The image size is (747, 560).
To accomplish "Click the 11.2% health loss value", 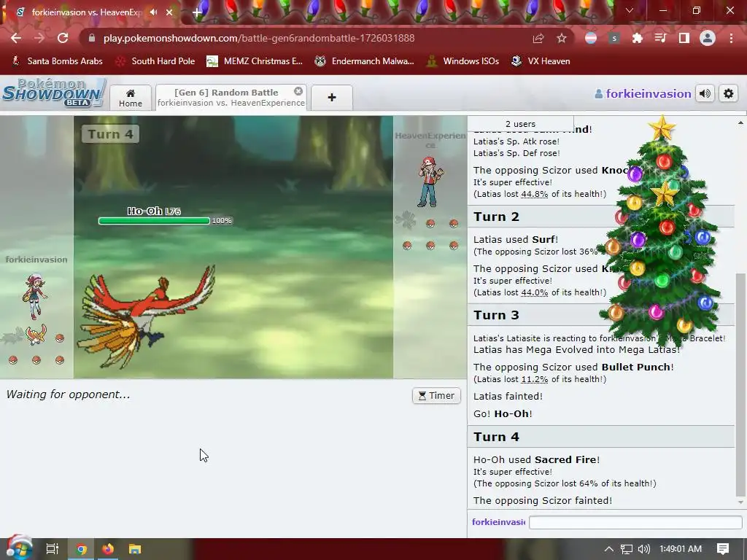I will point(533,379).
